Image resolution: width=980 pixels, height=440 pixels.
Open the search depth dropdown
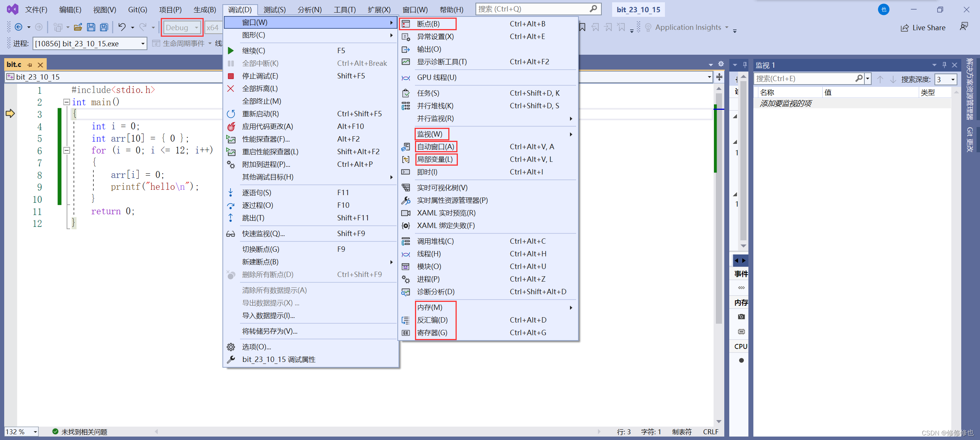coord(952,79)
